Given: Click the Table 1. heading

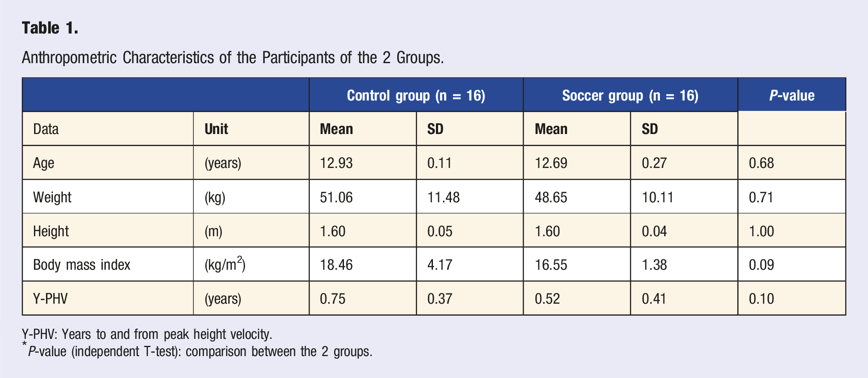Looking at the screenshot, I should (50, 28).
